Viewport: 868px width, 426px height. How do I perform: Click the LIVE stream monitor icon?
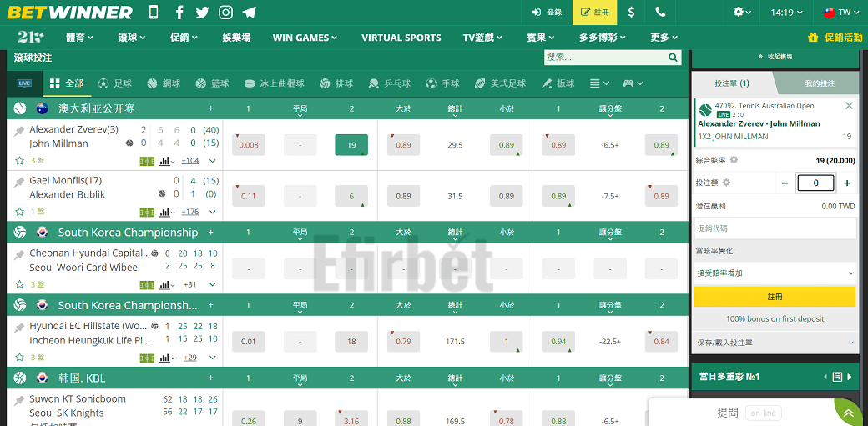click(24, 83)
